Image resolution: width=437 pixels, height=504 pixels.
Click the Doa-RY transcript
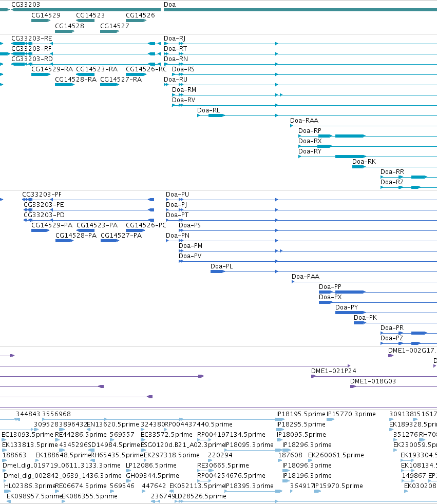click(x=310, y=151)
